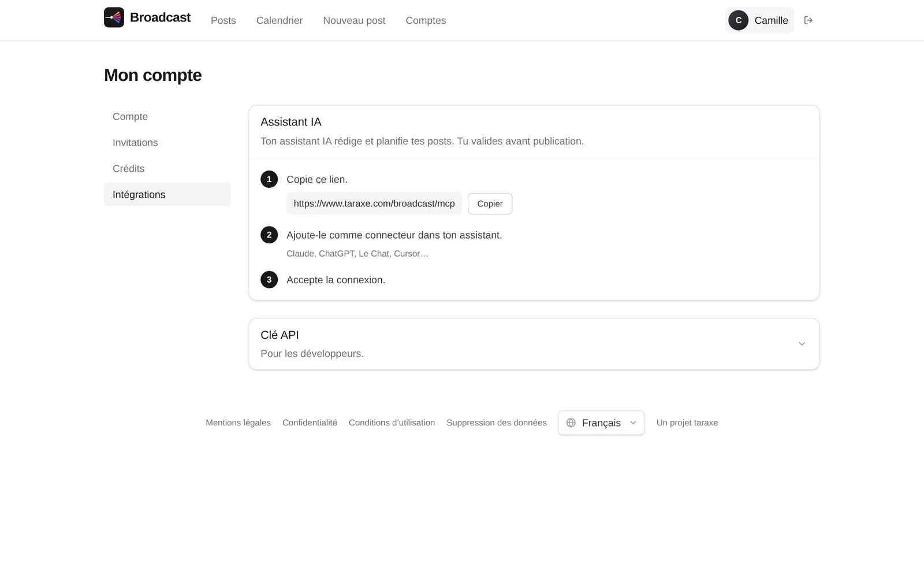Click the Mon compte page title
This screenshot has width=924, height=578.
click(x=152, y=75)
